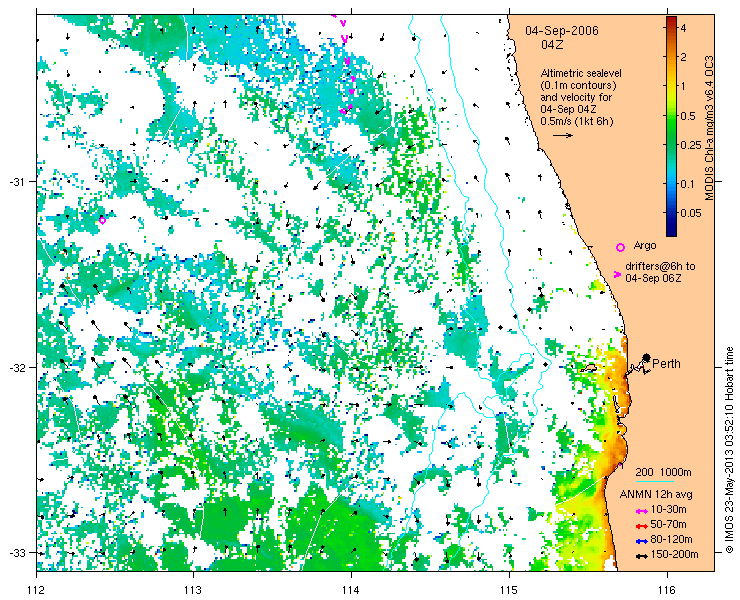Viewport: 740px width, 600px height.
Task: Click 'drifters@6h to' legend text
Action: pyautogui.click(x=660, y=266)
